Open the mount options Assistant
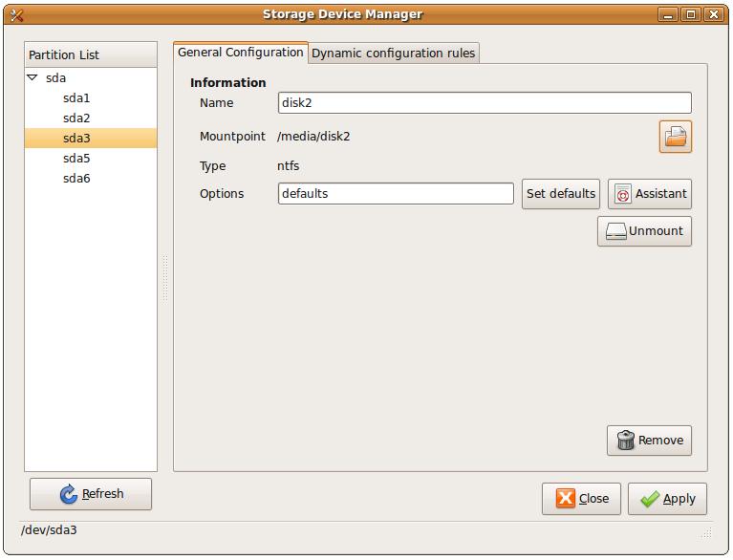 click(649, 194)
